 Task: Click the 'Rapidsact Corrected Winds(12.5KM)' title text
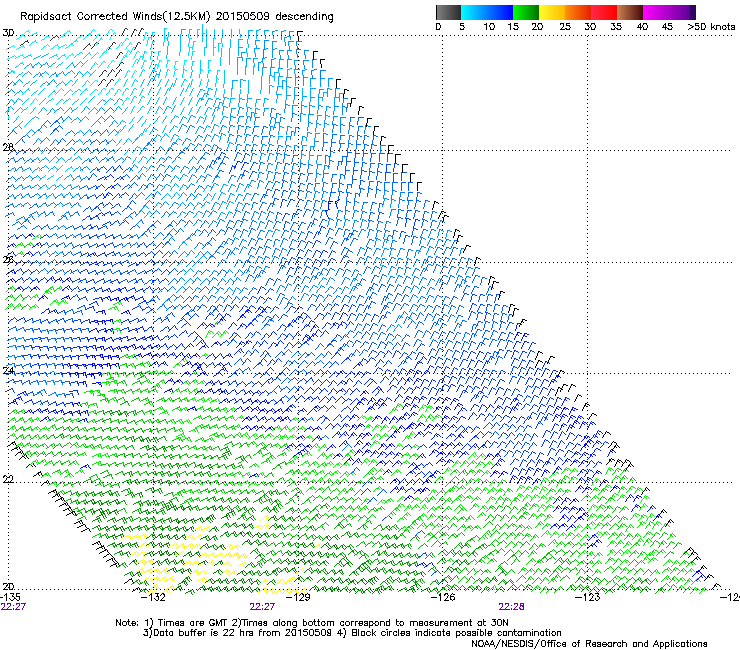pyautogui.click(x=115, y=16)
